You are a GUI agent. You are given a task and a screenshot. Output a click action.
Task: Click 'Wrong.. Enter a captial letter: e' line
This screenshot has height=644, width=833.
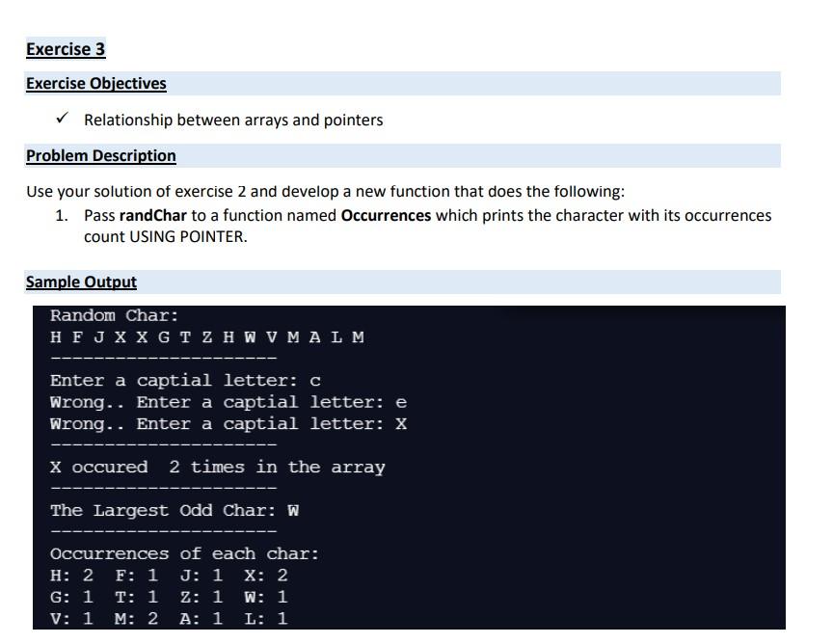228,402
